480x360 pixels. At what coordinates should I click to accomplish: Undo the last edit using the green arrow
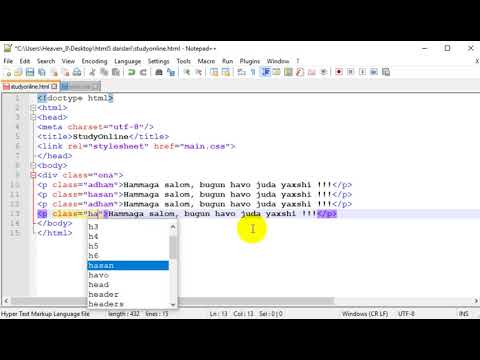tap(131, 72)
